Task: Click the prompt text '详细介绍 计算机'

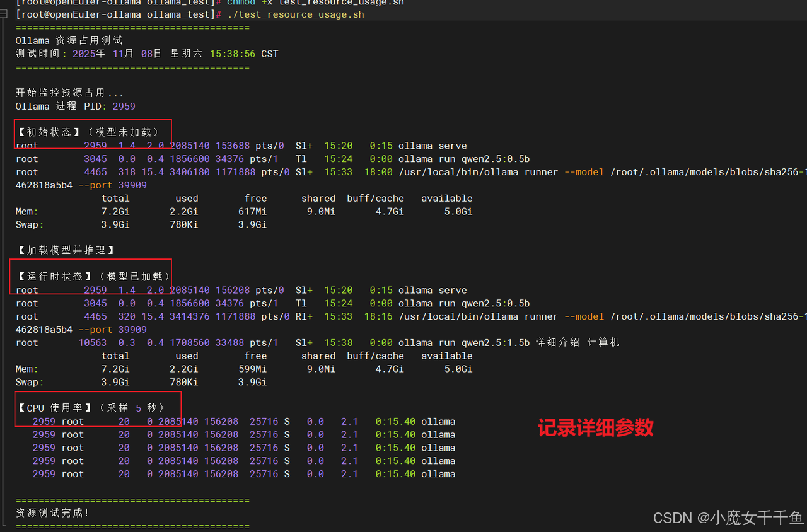Action: (578, 343)
